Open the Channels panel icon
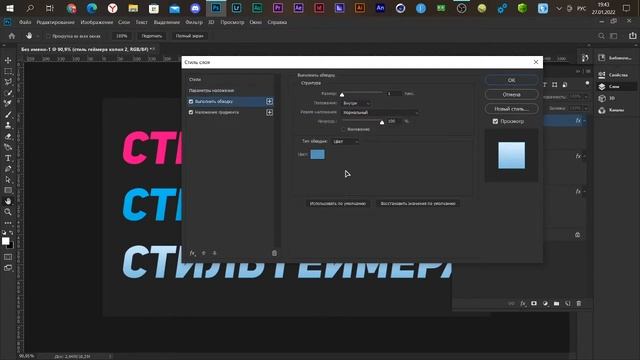 pos(602,110)
